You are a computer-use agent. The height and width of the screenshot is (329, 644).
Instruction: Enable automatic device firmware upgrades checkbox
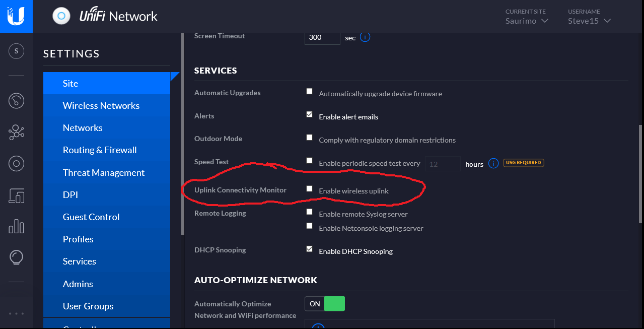click(x=310, y=92)
